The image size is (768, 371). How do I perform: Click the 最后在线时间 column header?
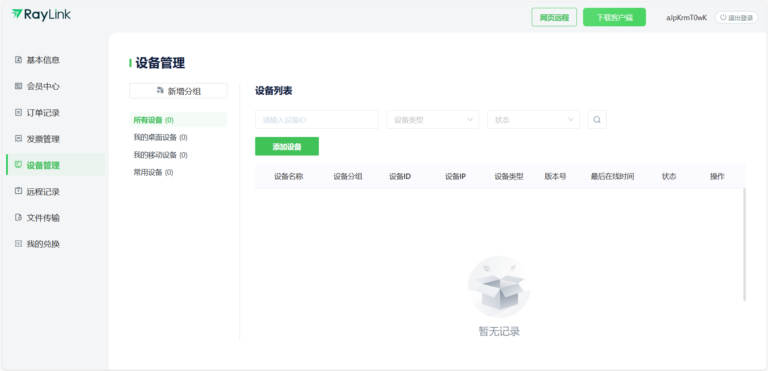[612, 176]
